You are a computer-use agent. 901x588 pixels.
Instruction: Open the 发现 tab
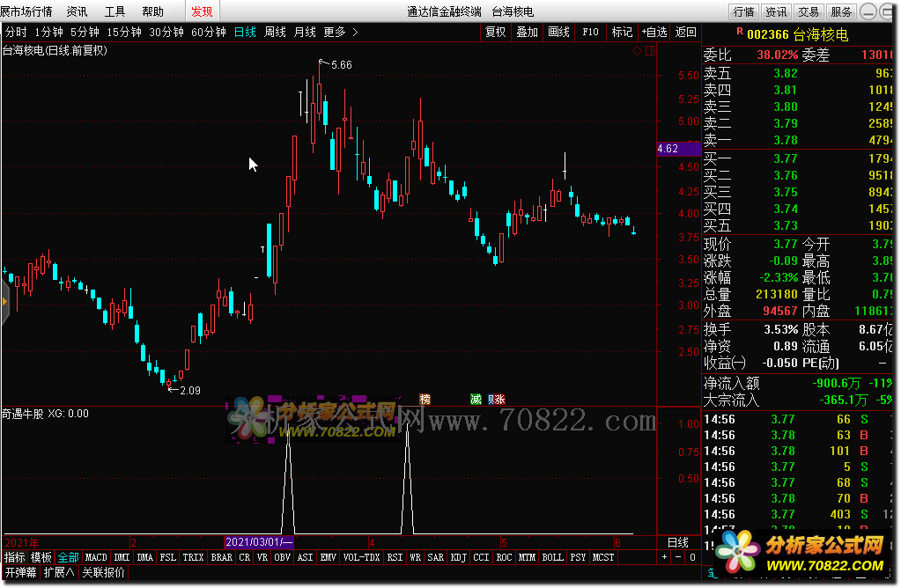[x=203, y=11]
